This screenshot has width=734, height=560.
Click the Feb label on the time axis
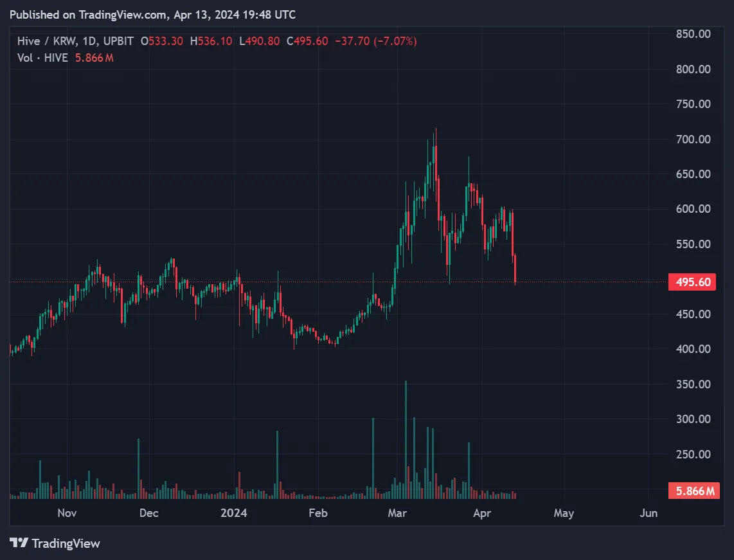pyautogui.click(x=318, y=513)
